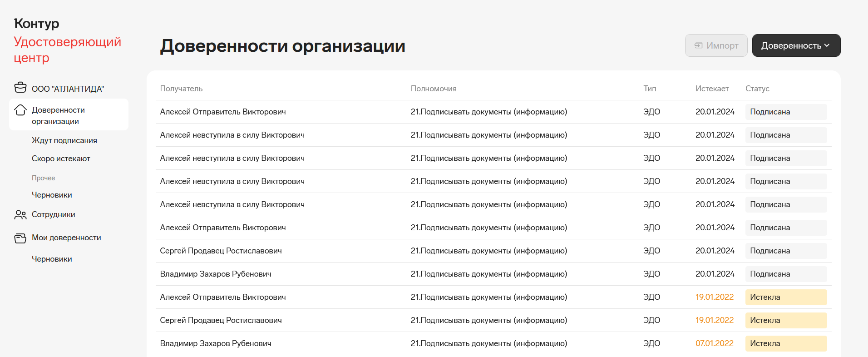Sort by the Истекает column header
The width and height of the screenshot is (868, 357).
pos(712,89)
